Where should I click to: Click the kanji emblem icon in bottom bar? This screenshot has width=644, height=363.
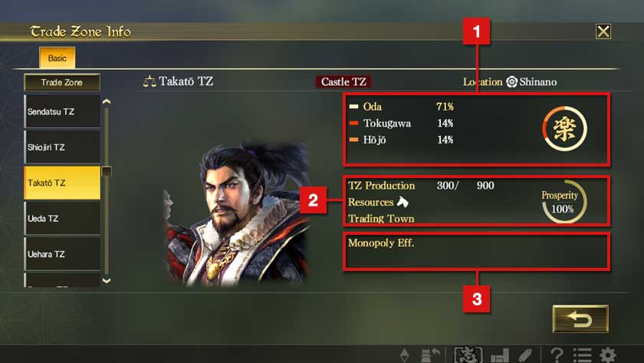(x=468, y=355)
